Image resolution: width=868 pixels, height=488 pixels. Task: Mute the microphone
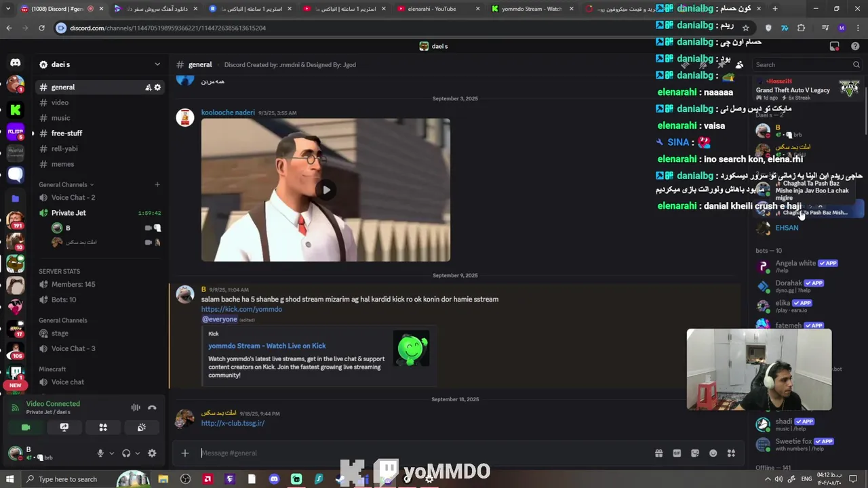click(x=100, y=453)
